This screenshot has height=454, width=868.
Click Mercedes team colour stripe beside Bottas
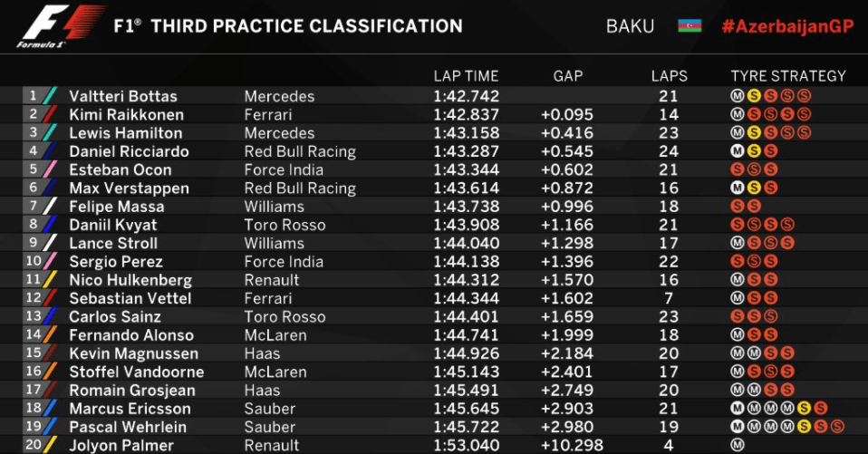(50, 96)
